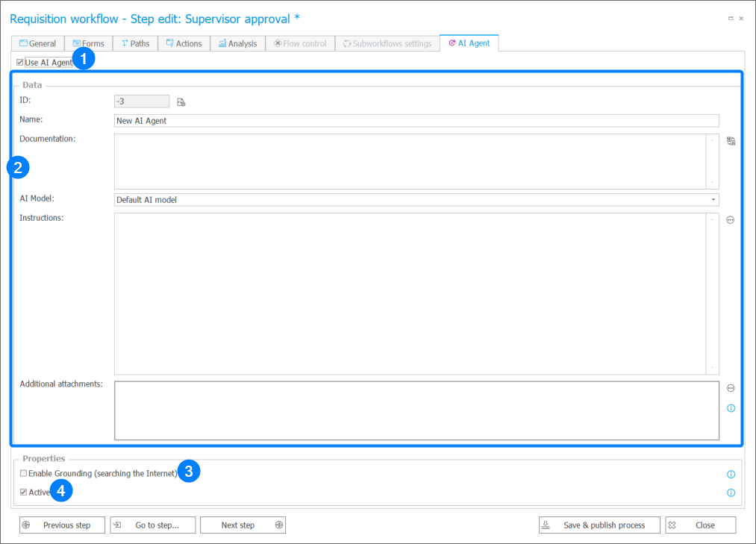The width and height of the screenshot is (756, 544).
Task: Click Save & publish process
Action: click(599, 525)
